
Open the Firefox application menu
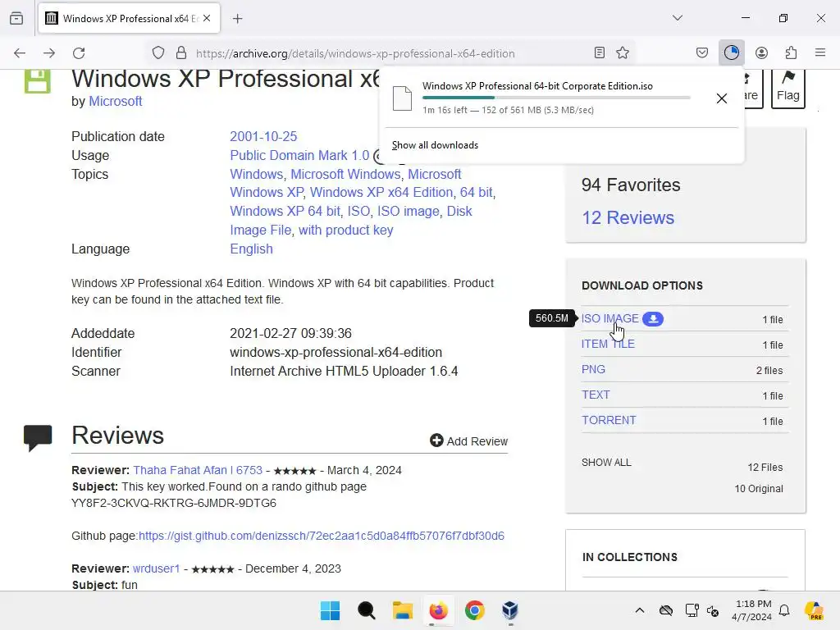click(x=820, y=52)
